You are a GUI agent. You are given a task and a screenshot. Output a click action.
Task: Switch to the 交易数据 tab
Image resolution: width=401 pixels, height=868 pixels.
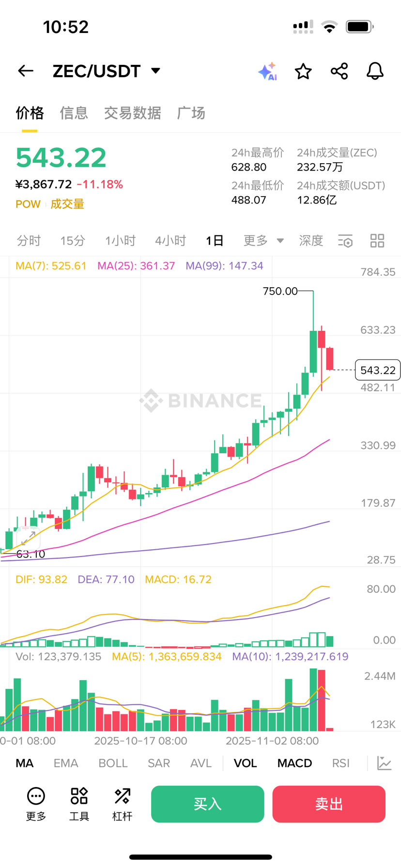132,113
